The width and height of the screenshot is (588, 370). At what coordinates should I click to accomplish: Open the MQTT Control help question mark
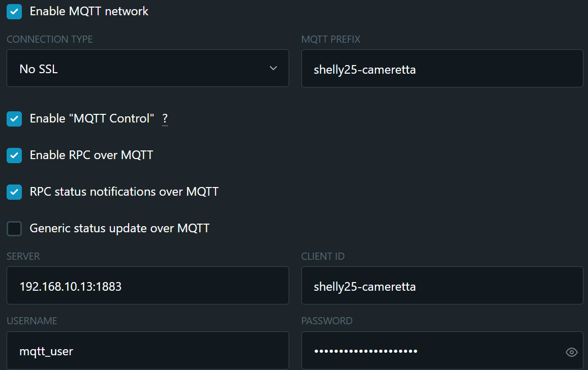coord(165,119)
